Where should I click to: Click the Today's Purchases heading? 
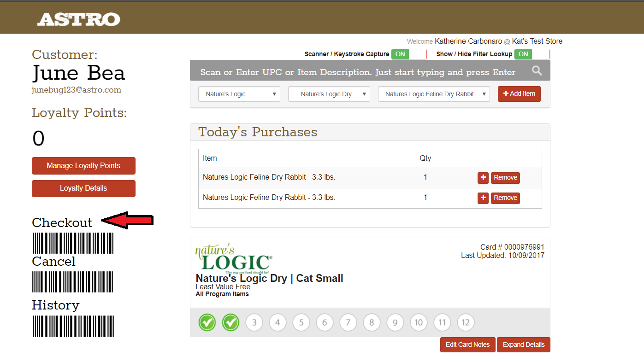coord(258,132)
